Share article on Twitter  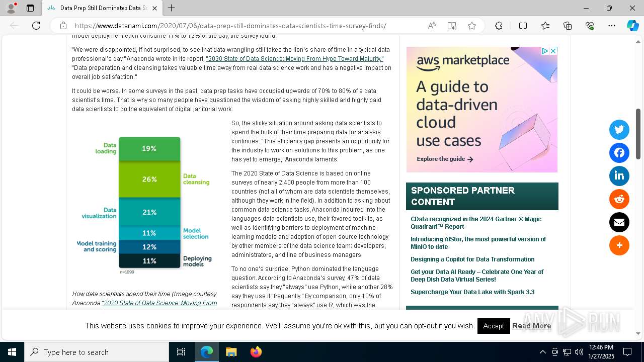click(x=619, y=130)
